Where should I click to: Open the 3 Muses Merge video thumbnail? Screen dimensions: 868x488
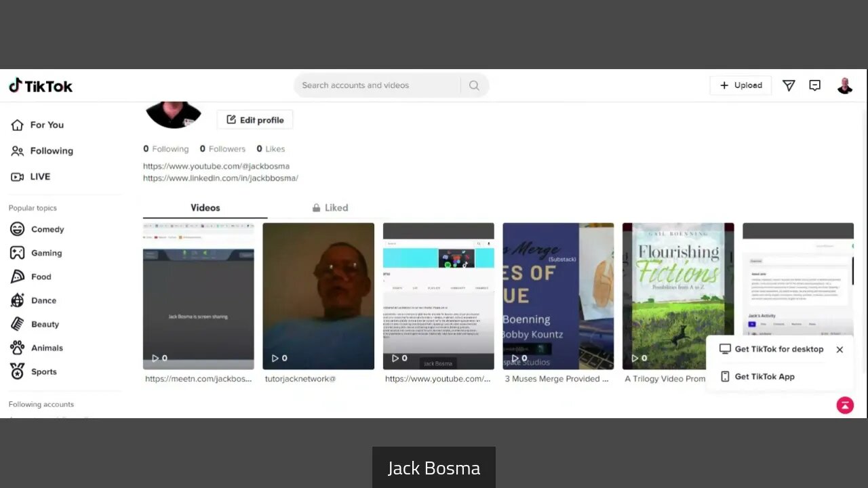(x=558, y=296)
